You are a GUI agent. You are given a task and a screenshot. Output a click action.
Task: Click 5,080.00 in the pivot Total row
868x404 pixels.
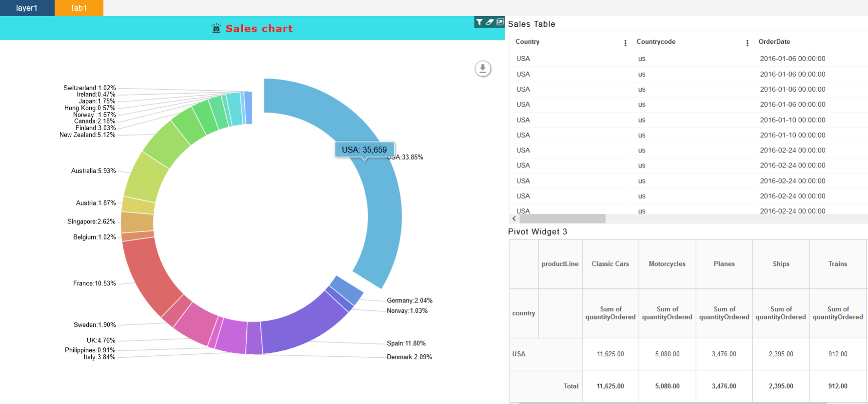(x=667, y=386)
